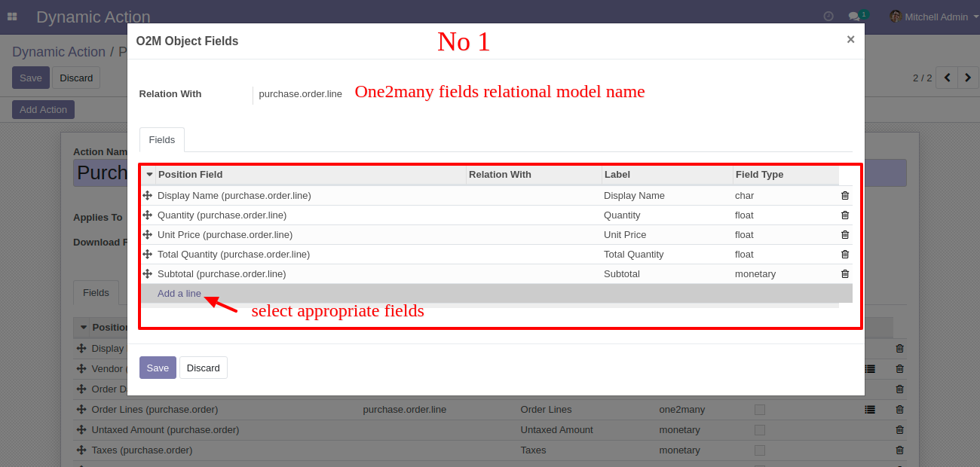Delete the Taxes background row
The height and width of the screenshot is (467, 980).
[899, 450]
